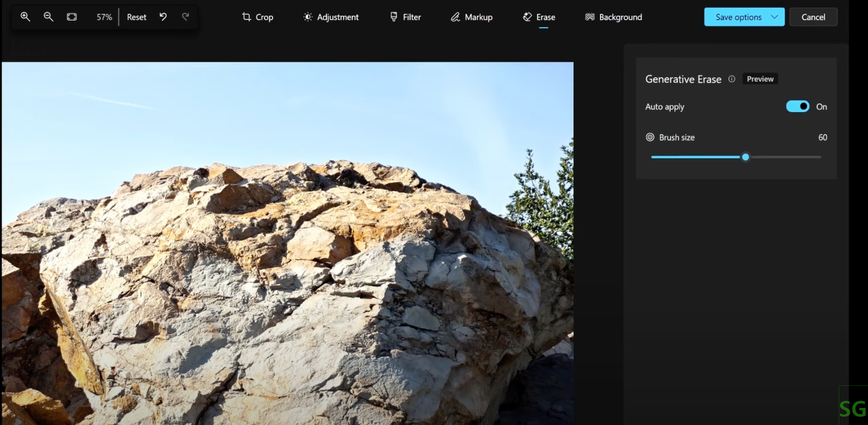Open the Crop tool
This screenshot has width=868, height=425.
(258, 17)
